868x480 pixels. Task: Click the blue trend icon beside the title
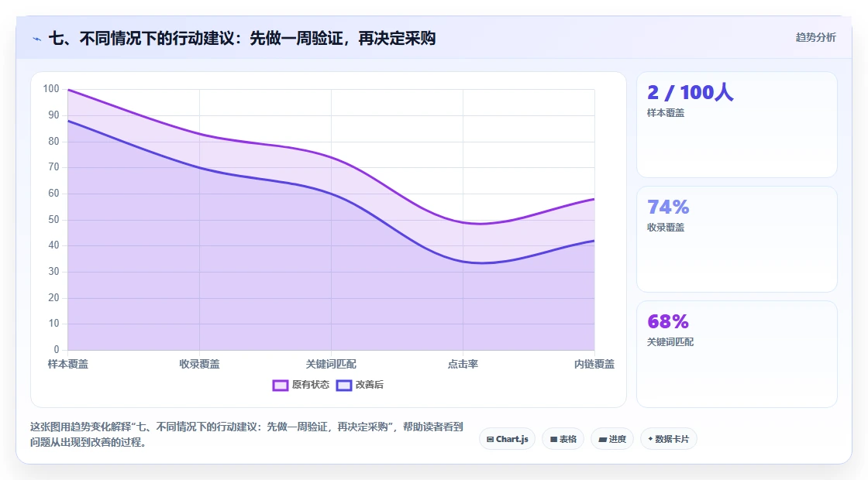37,39
